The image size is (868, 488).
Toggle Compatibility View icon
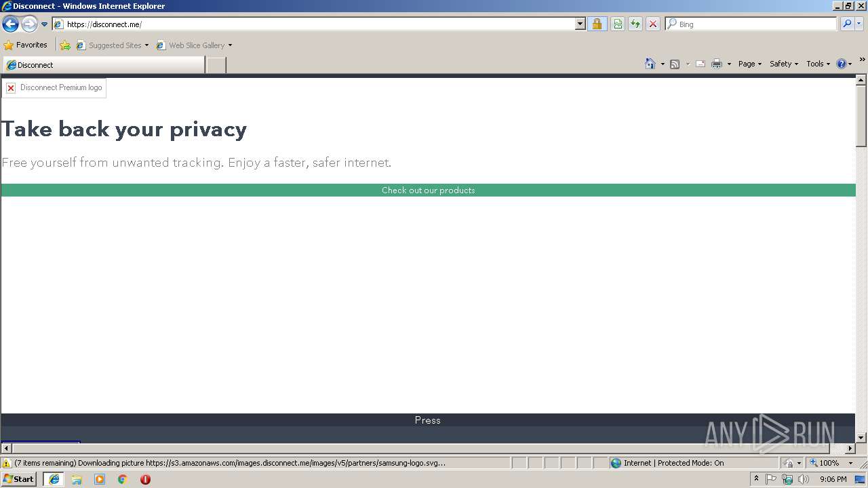(618, 24)
